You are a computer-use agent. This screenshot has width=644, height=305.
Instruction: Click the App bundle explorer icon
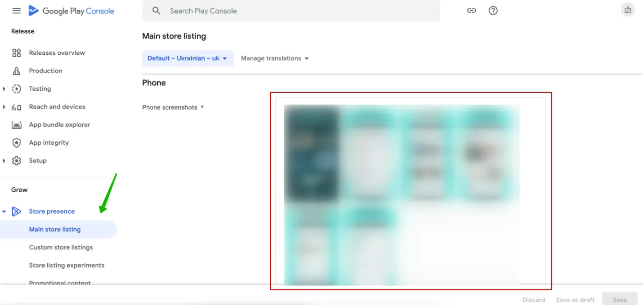(17, 125)
